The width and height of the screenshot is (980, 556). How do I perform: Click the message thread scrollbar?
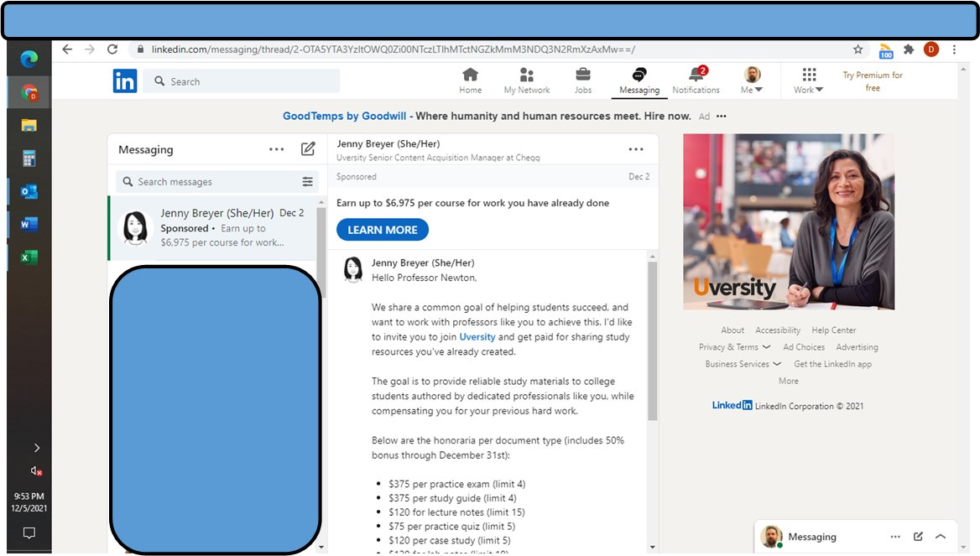[x=653, y=341]
